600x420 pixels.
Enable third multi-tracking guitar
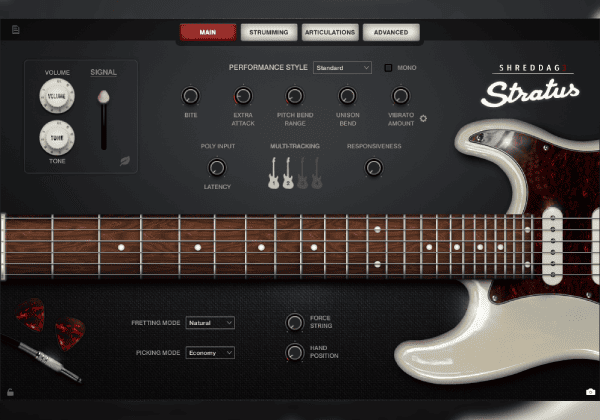coord(302,173)
